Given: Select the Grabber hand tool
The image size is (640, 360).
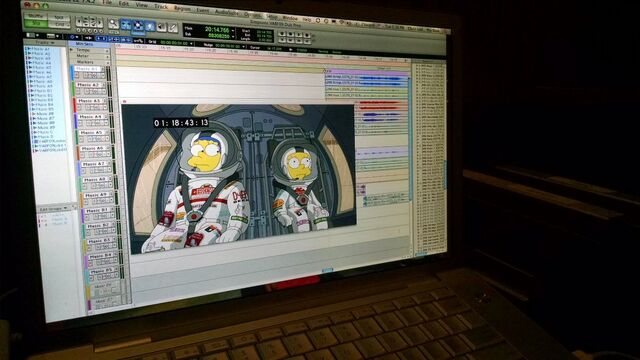Looking at the screenshot, I should [x=150, y=27].
